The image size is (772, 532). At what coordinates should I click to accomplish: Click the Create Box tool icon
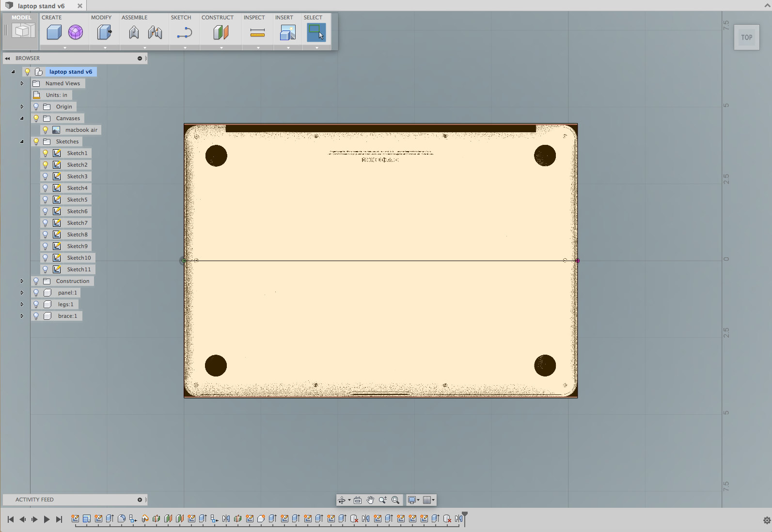pyautogui.click(x=54, y=32)
